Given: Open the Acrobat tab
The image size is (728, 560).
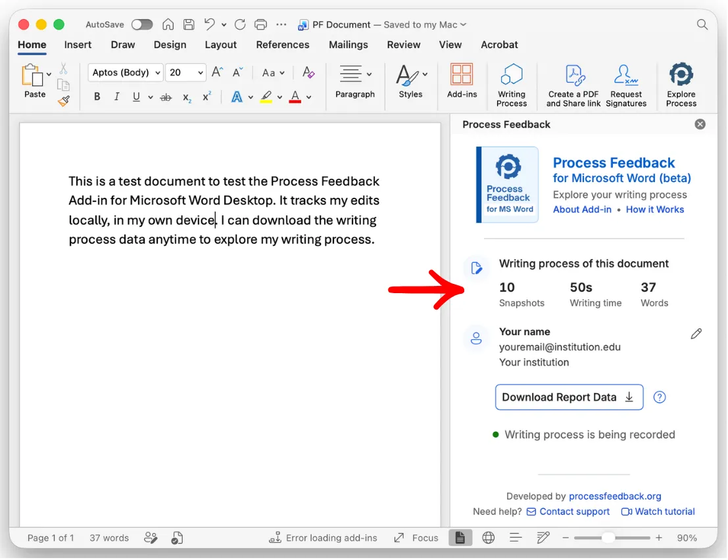Looking at the screenshot, I should click(499, 45).
